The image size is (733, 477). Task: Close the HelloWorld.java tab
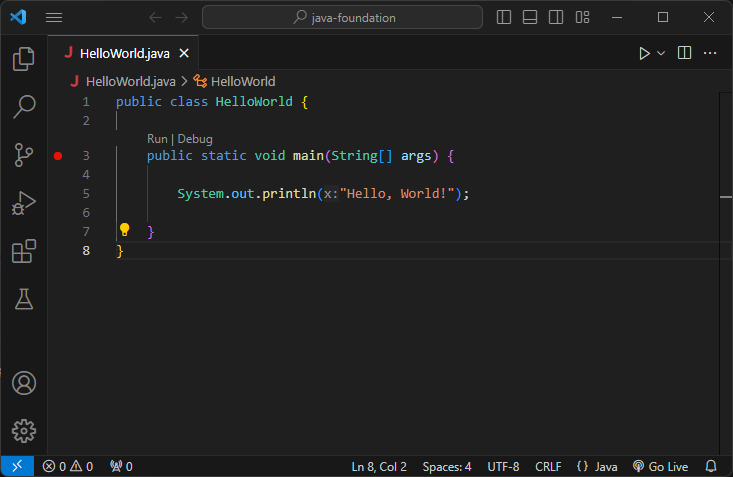(184, 53)
